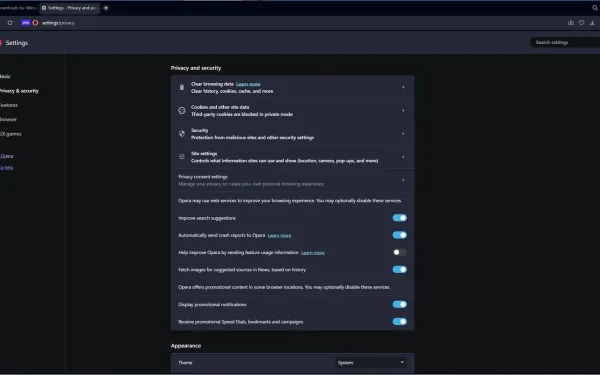Click 'Opera may use web services' notice text
The height and width of the screenshot is (375, 600).
point(290,201)
